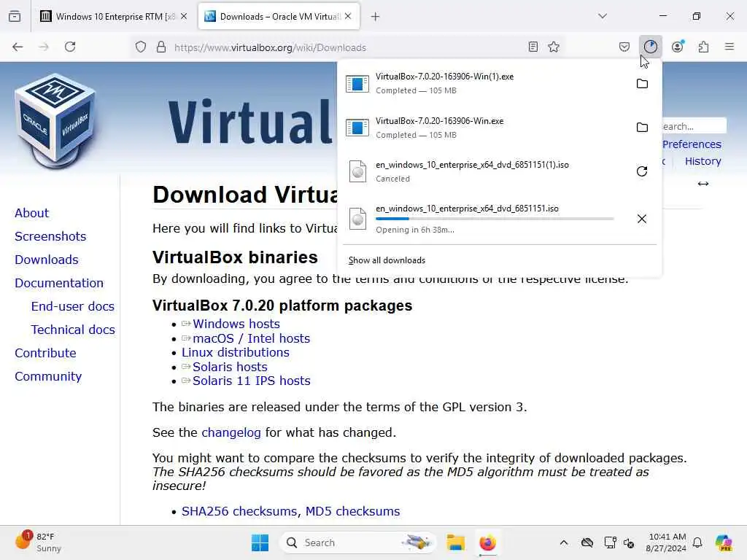This screenshot has width=747, height=560.
Task: Open the Save to Pocket icon
Action: click(624, 47)
